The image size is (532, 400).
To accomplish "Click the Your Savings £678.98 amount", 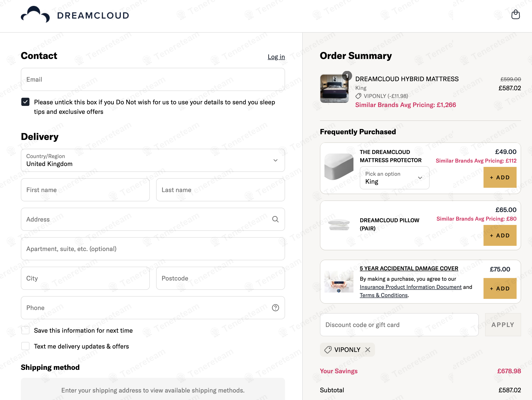I will (509, 371).
